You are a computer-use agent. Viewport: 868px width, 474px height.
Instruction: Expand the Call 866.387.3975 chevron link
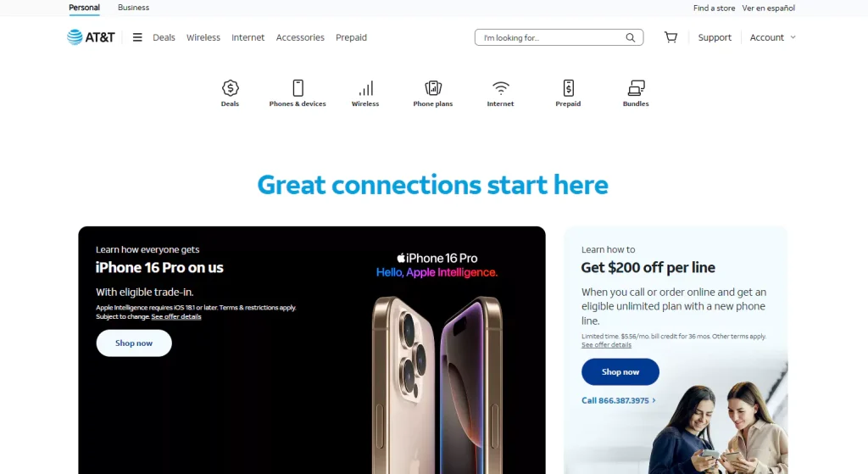(618, 400)
